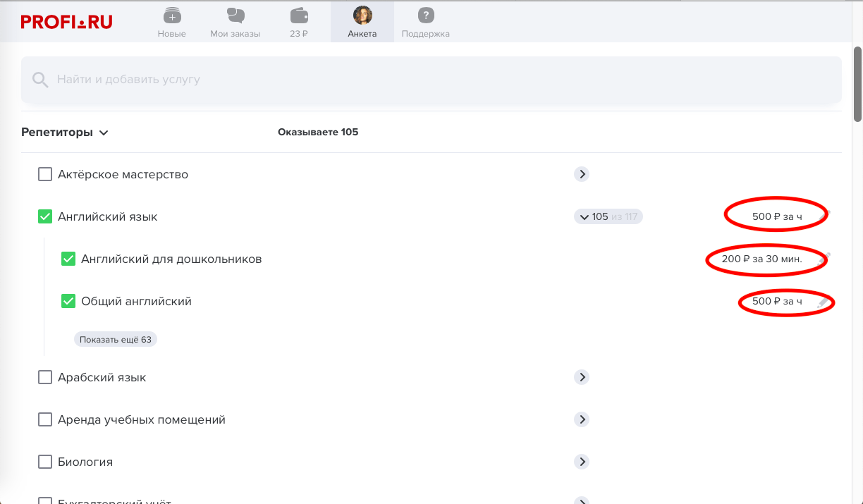Click the wallet balance 23 ₽ icon
This screenshot has width=863, height=504.
pos(298,16)
